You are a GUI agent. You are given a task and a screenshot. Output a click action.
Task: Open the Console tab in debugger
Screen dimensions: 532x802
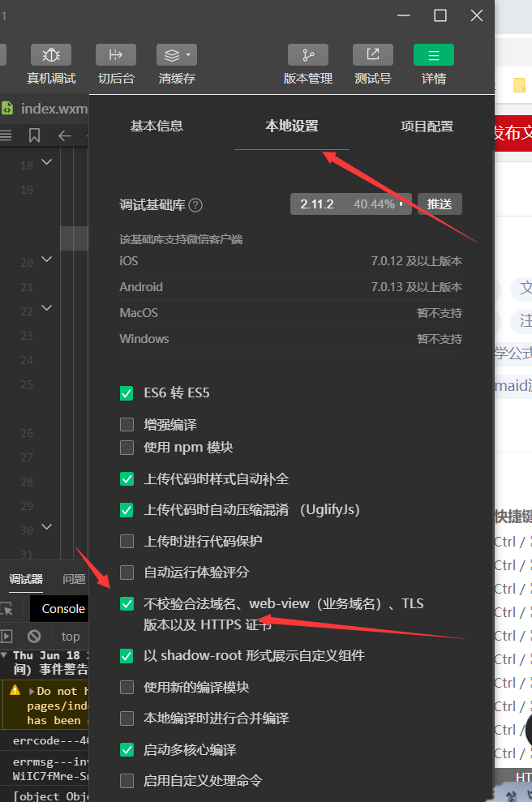click(63, 609)
